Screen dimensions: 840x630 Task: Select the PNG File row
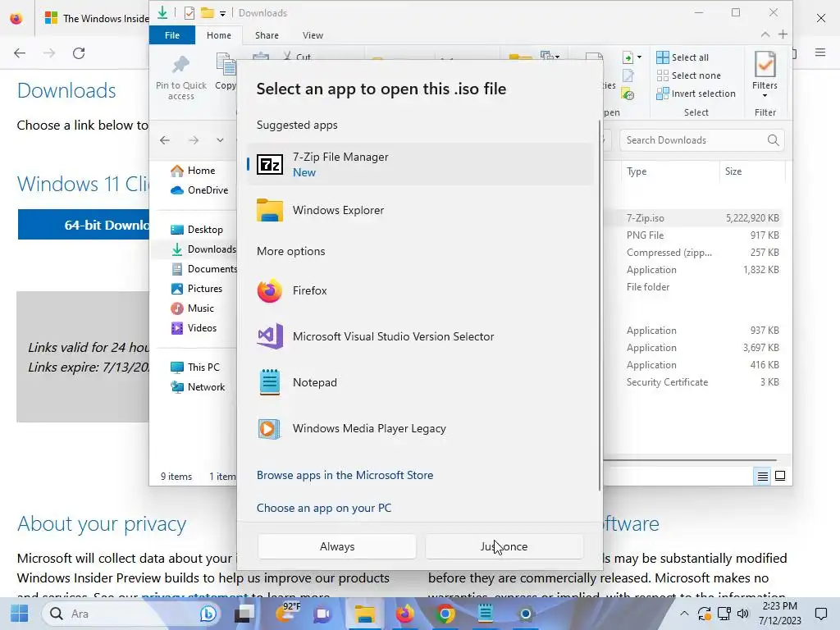click(x=694, y=235)
